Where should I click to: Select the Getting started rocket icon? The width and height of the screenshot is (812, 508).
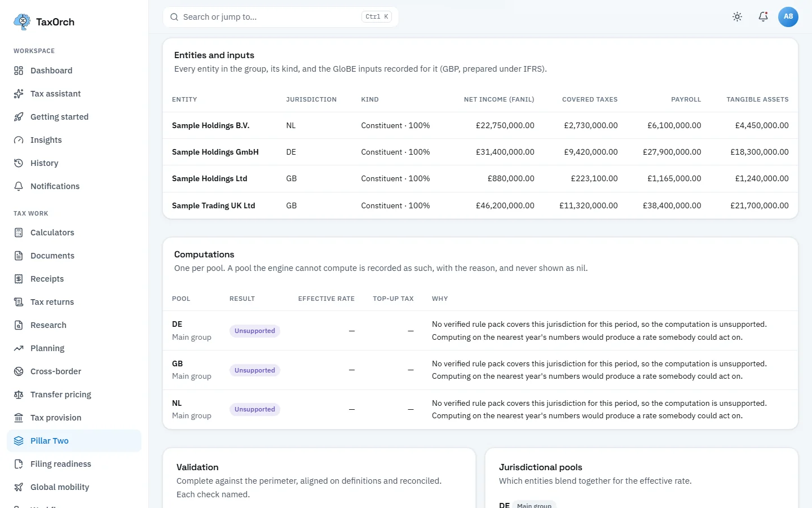[x=19, y=117]
